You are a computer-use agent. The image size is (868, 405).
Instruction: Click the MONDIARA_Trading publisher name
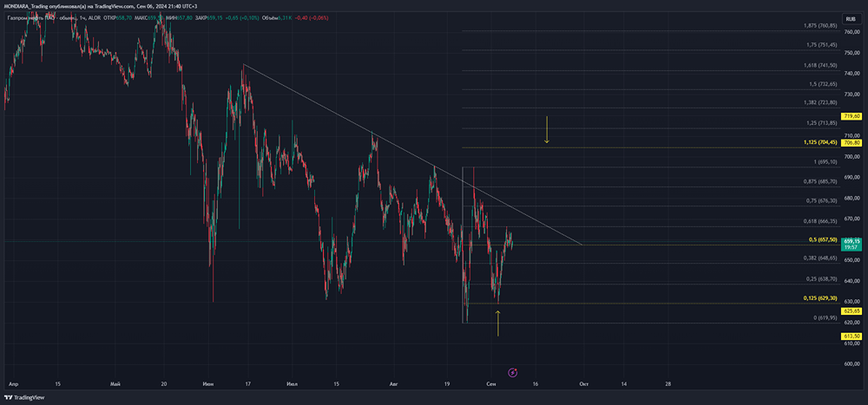pos(27,6)
